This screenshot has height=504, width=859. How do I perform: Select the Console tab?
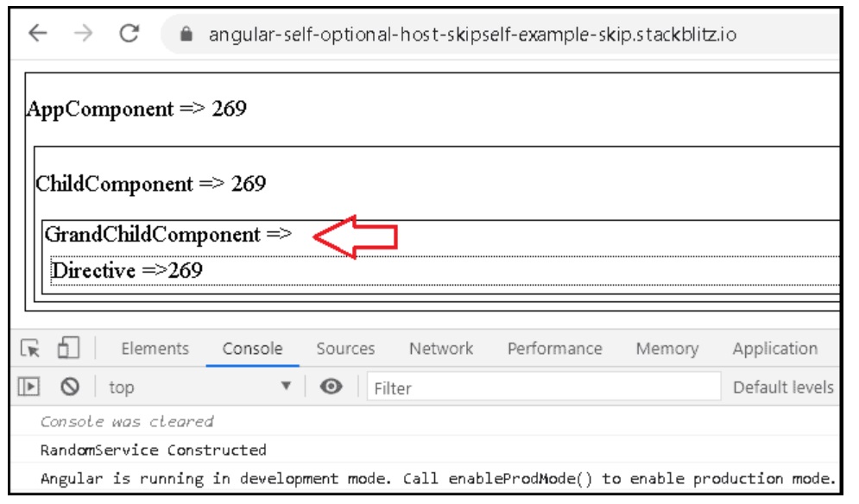click(x=252, y=349)
